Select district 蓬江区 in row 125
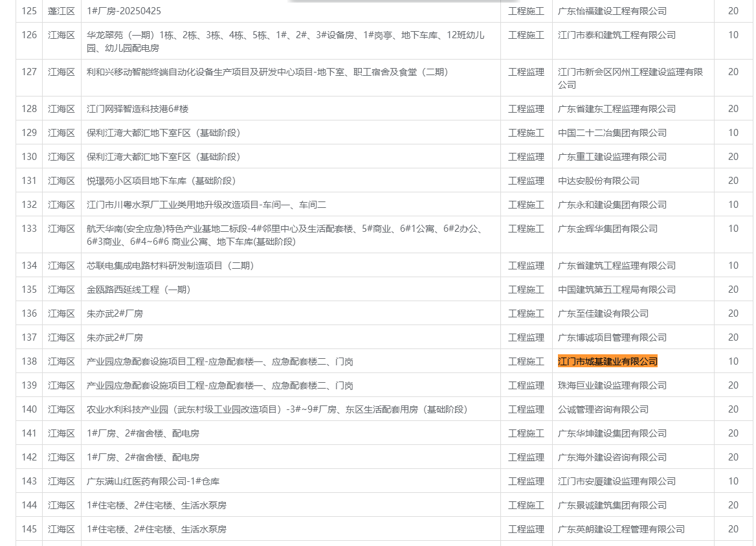 [x=61, y=11]
